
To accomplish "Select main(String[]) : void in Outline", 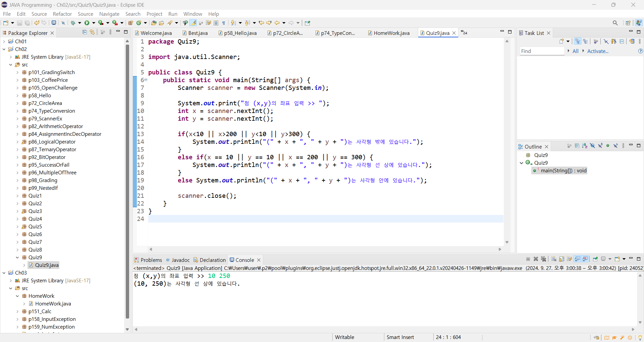I will 559,171.
